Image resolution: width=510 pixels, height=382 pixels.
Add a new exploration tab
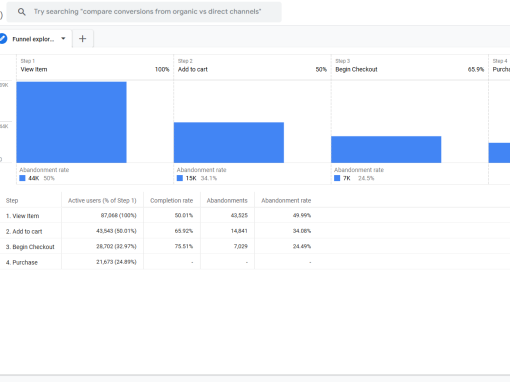(x=83, y=39)
